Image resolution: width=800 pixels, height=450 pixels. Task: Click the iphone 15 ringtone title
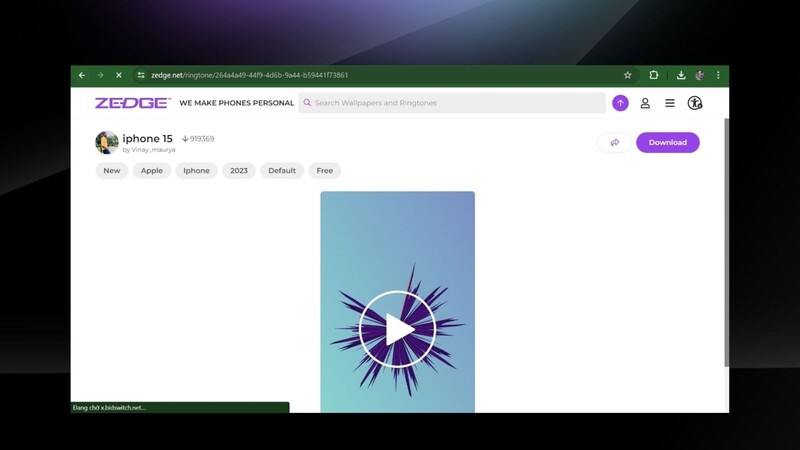[147, 138]
